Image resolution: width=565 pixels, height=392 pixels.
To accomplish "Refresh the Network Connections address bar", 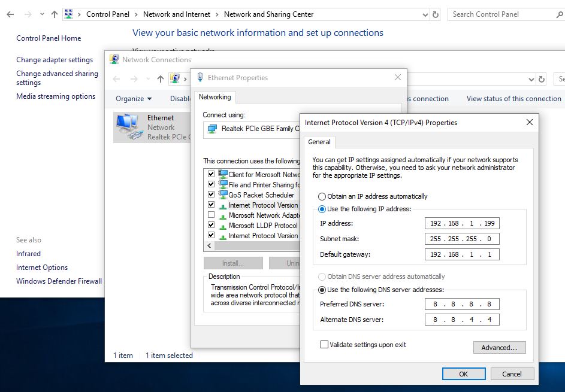I will point(542,79).
